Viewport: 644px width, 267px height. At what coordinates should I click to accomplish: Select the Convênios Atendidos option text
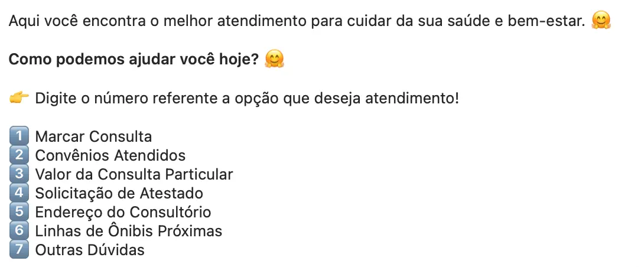(110, 155)
